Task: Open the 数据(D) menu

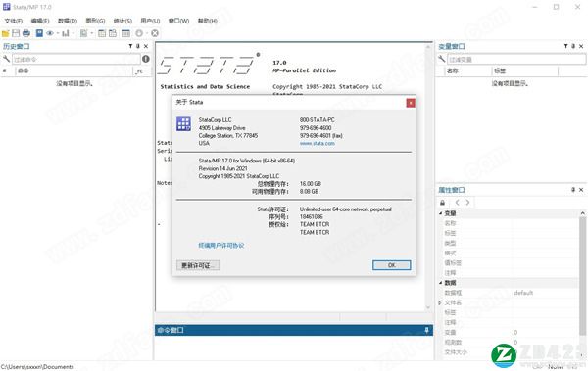Action: 68,21
